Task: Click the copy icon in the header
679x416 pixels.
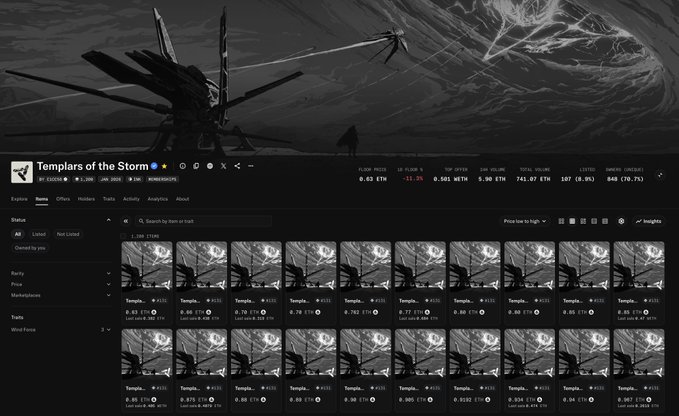Action: coord(196,166)
